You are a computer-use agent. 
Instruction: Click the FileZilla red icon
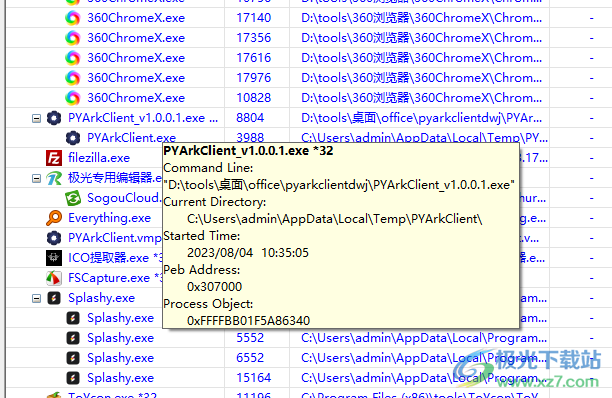point(54,158)
